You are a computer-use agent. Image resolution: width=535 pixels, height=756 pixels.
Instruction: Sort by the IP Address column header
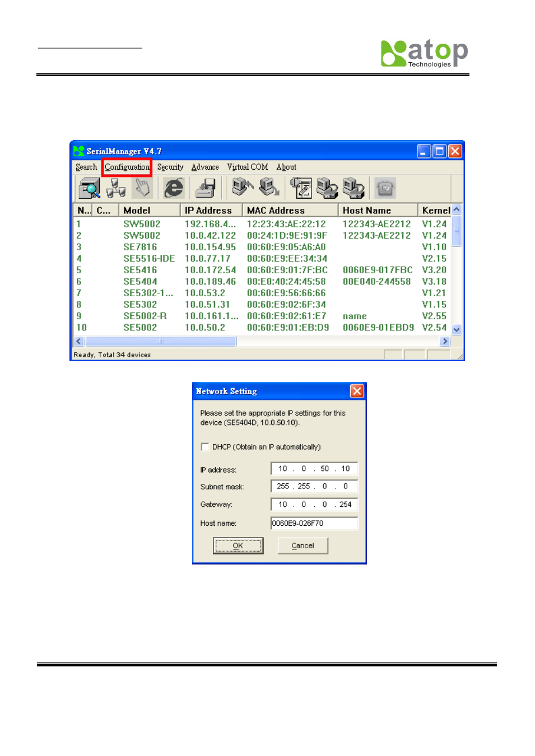click(211, 210)
